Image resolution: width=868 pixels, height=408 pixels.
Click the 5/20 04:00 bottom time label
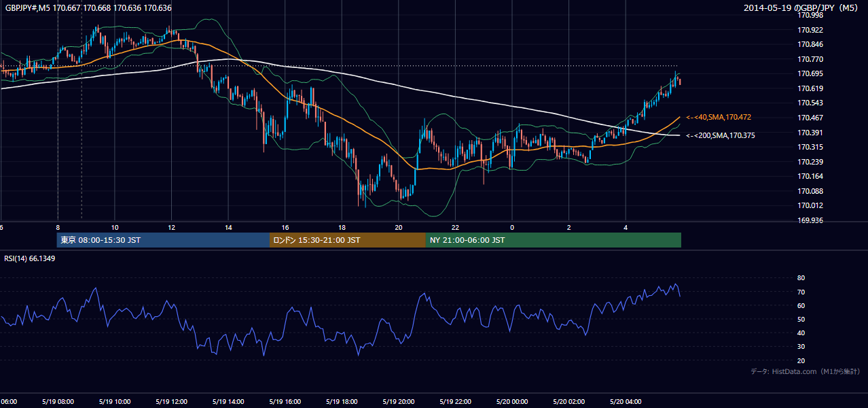pyautogui.click(x=625, y=401)
